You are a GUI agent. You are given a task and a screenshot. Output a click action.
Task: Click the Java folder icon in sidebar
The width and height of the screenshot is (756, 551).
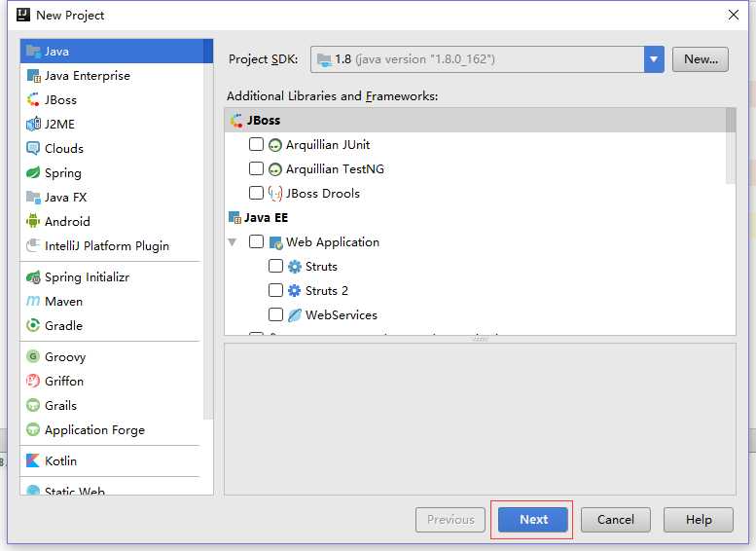coord(33,51)
